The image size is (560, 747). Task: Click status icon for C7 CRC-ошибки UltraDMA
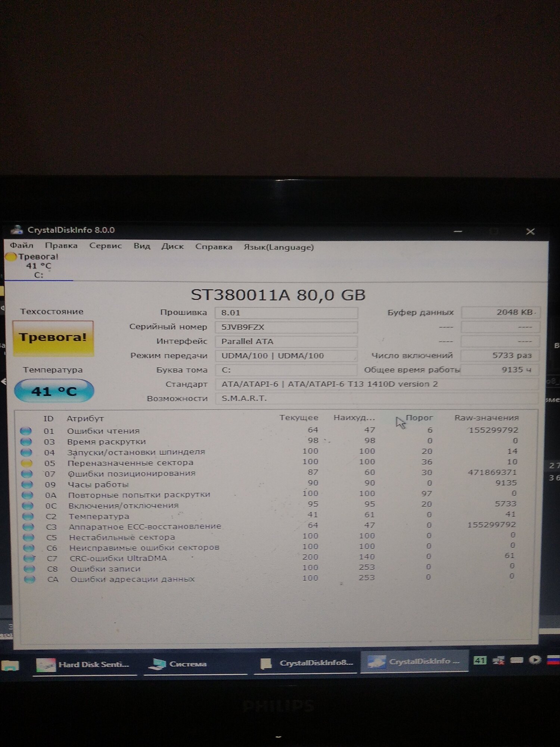tap(29, 558)
